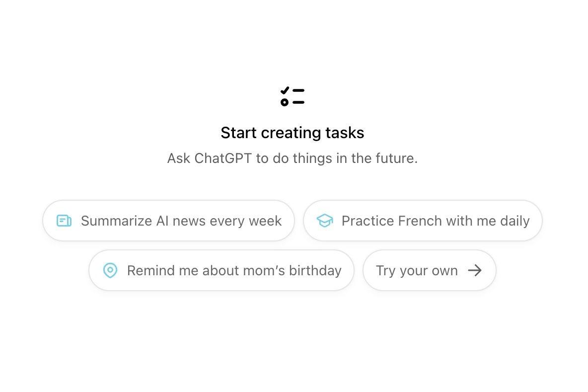Click the Ask ChatGPT to do things subtitle

pyautogui.click(x=292, y=158)
